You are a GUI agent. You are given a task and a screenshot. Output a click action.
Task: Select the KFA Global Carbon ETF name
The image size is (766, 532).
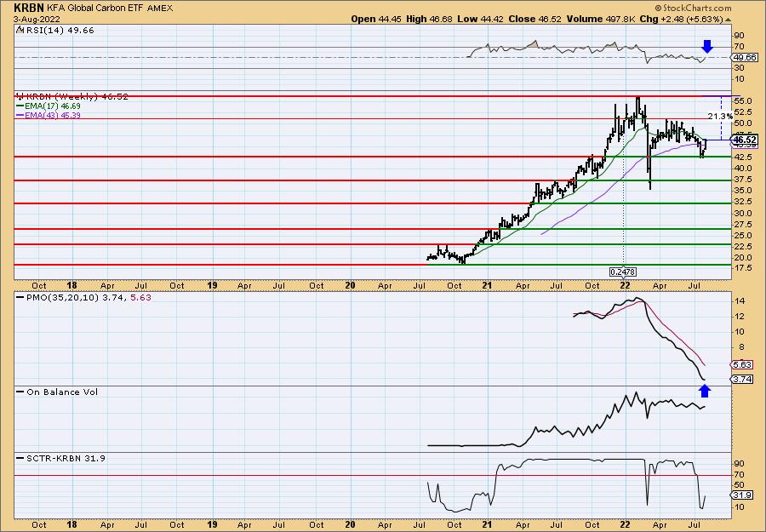click(94, 9)
